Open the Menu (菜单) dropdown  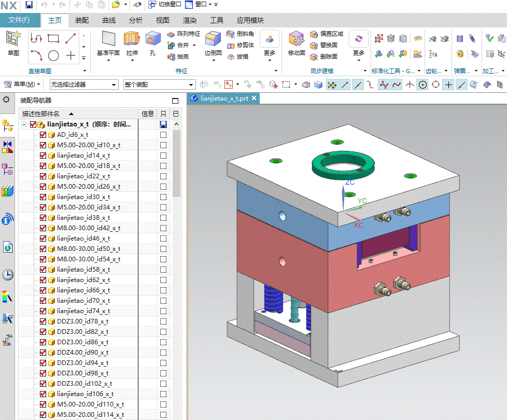22,85
